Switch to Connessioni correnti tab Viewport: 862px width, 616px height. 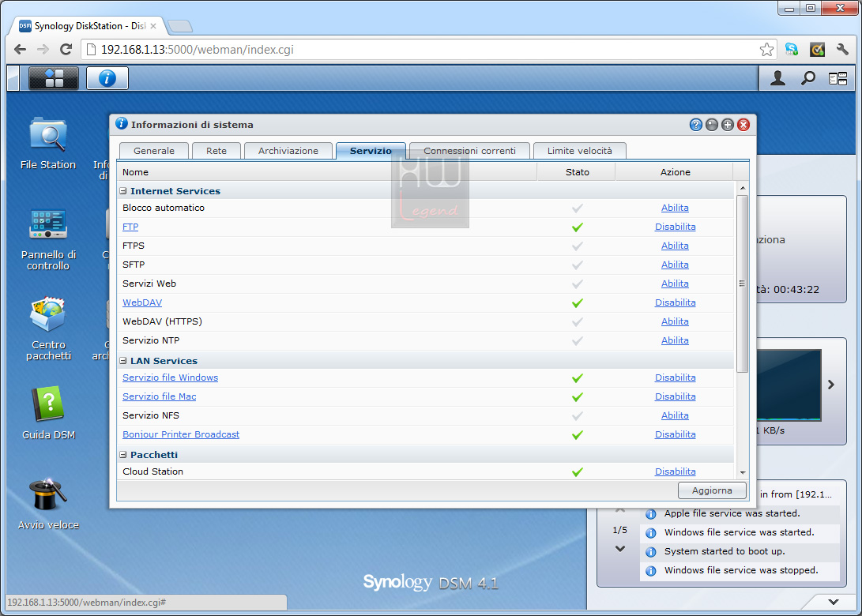tap(469, 151)
